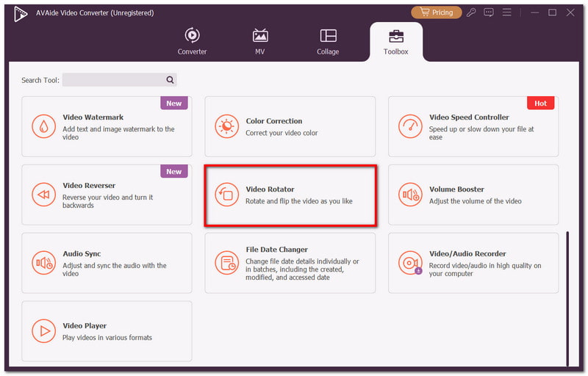The height and width of the screenshot is (376, 588).
Task: Open the Video Speed Controller title
Action: point(469,117)
